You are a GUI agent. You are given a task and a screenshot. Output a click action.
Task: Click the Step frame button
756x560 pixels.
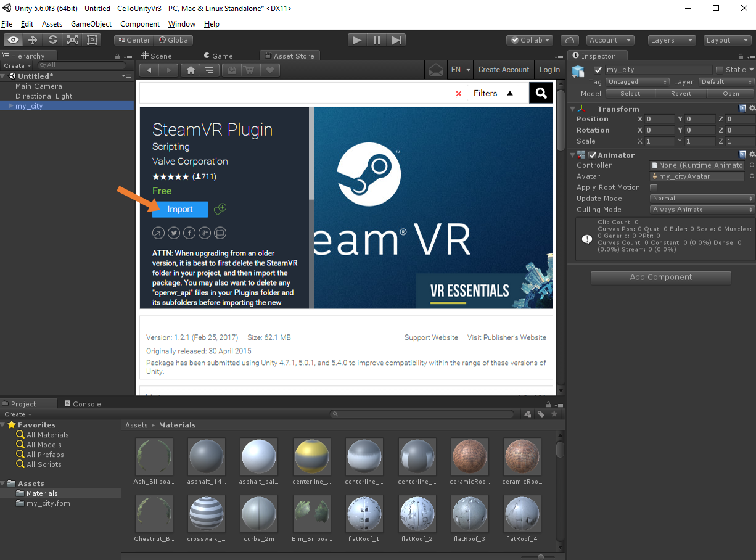point(396,40)
